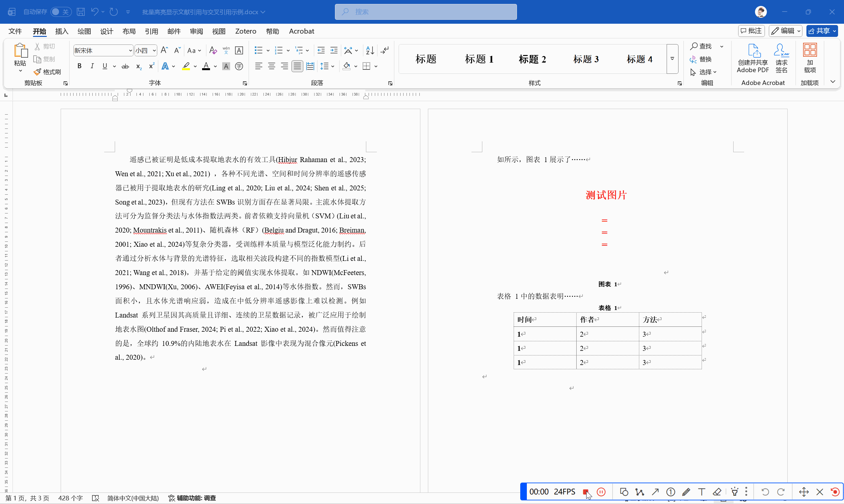Stop the screen recording with red square

tap(585, 492)
